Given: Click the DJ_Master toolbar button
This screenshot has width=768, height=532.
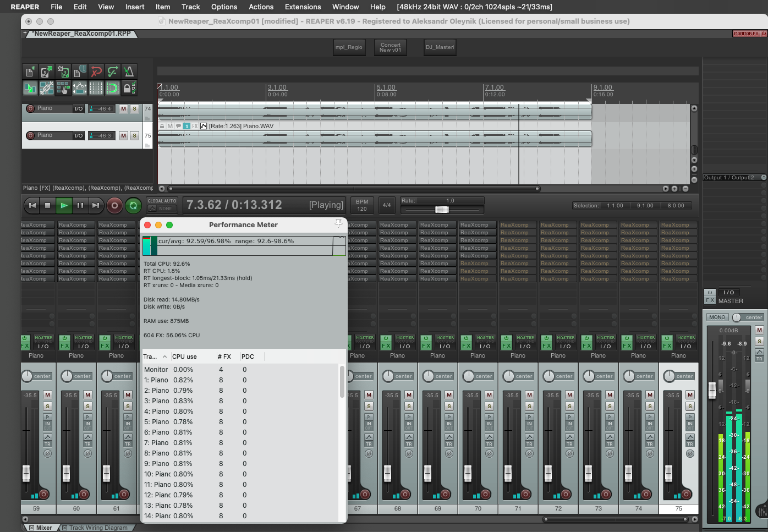Looking at the screenshot, I should pos(440,47).
